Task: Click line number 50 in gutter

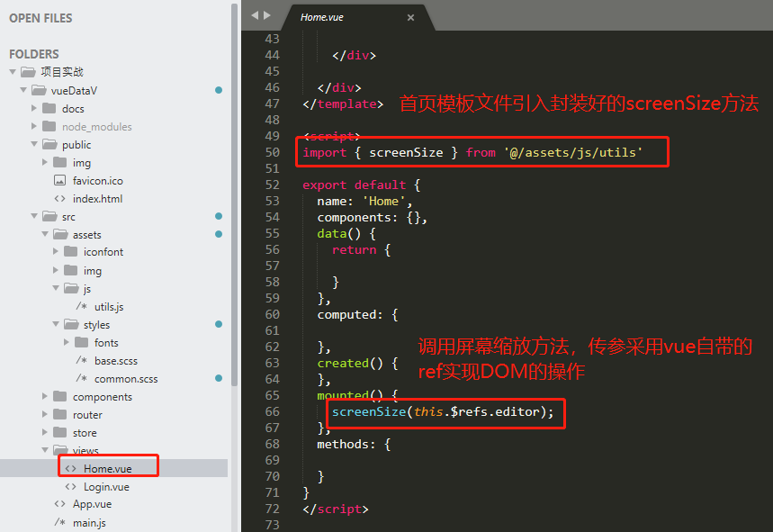Action: coord(272,152)
